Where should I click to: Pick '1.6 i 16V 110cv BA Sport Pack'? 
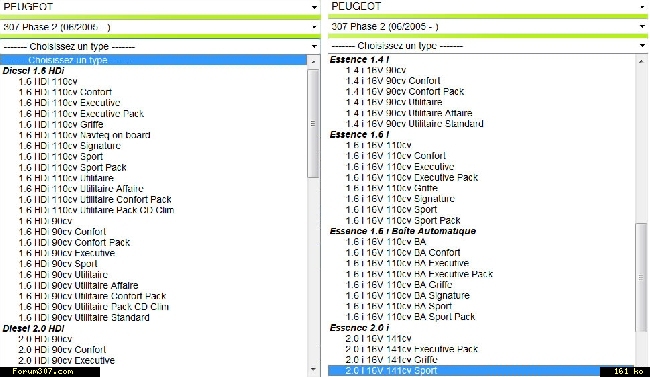[410, 317]
